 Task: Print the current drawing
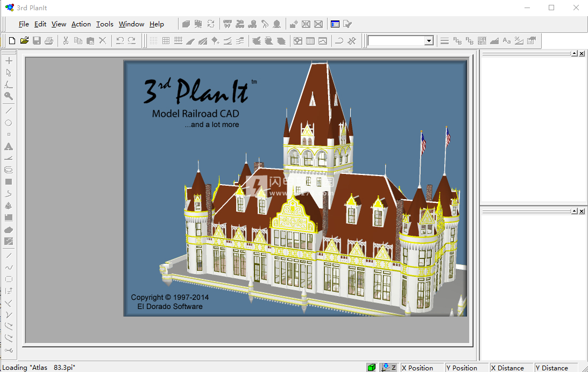[49, 40]
